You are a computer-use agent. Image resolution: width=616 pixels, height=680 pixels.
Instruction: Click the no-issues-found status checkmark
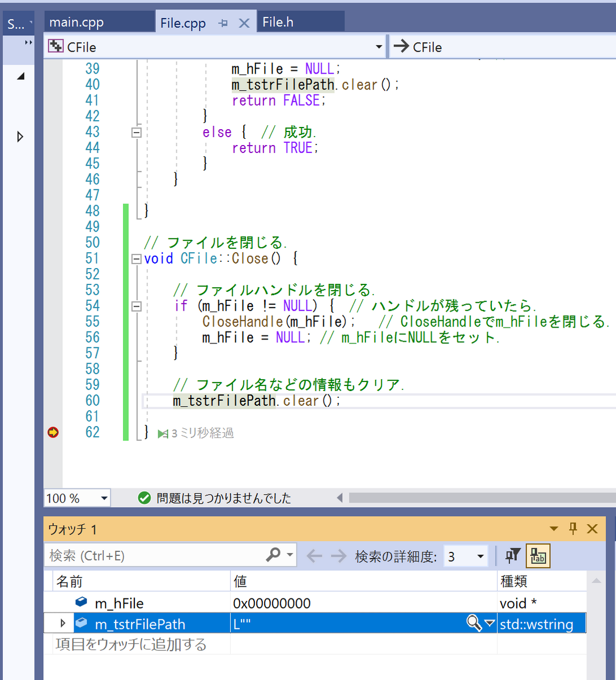145,498
